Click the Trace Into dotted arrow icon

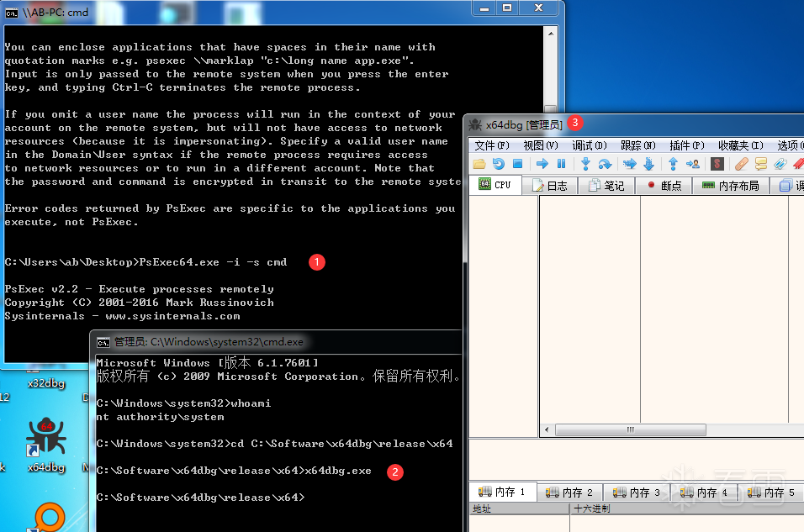tap(630, 164)
